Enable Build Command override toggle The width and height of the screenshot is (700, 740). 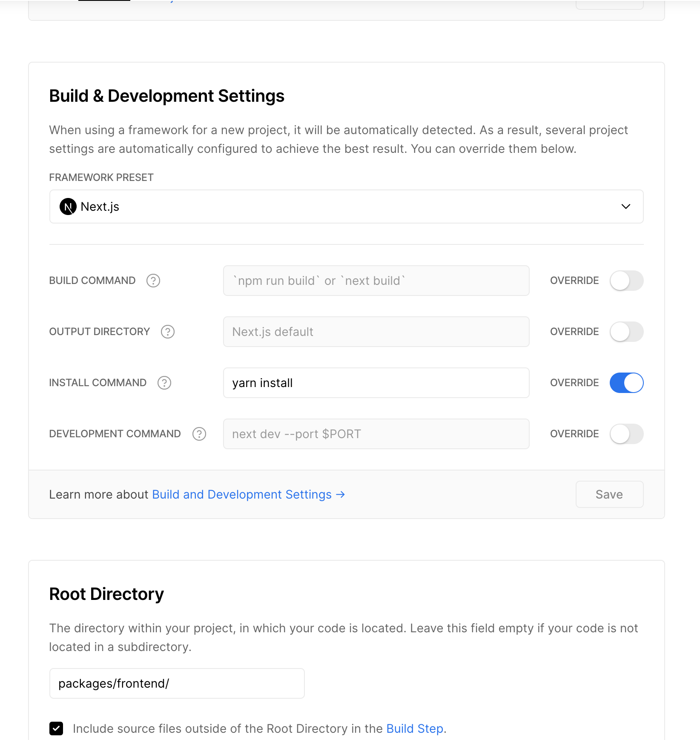coord(626,281)
